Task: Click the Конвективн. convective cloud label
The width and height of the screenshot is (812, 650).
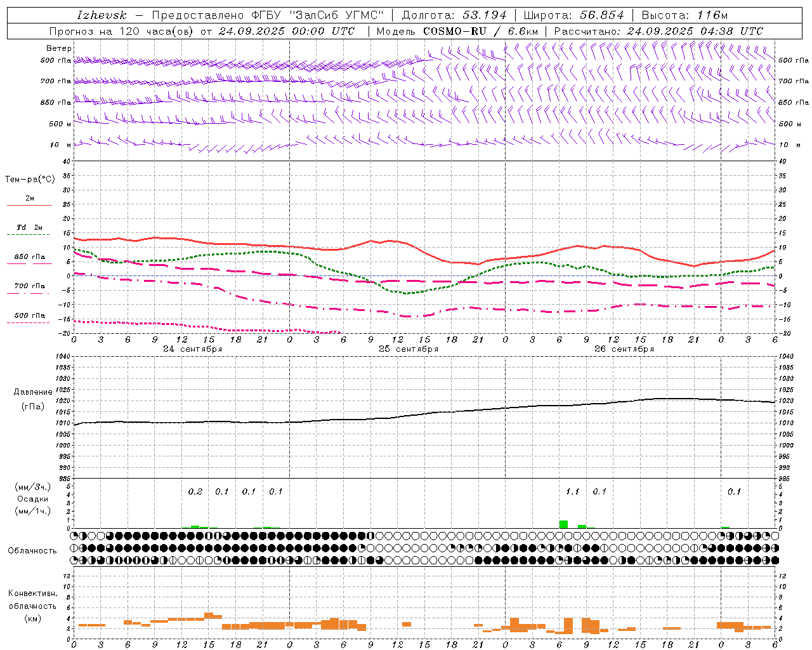Action: tap(32, 594)
